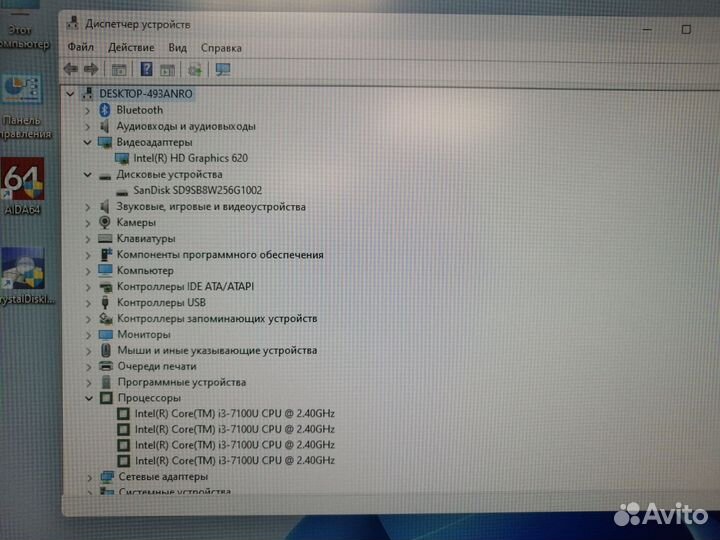Screen dimensions: 720x540
Task: Click Update driver toolbar icon
Action: click(195, 70)
